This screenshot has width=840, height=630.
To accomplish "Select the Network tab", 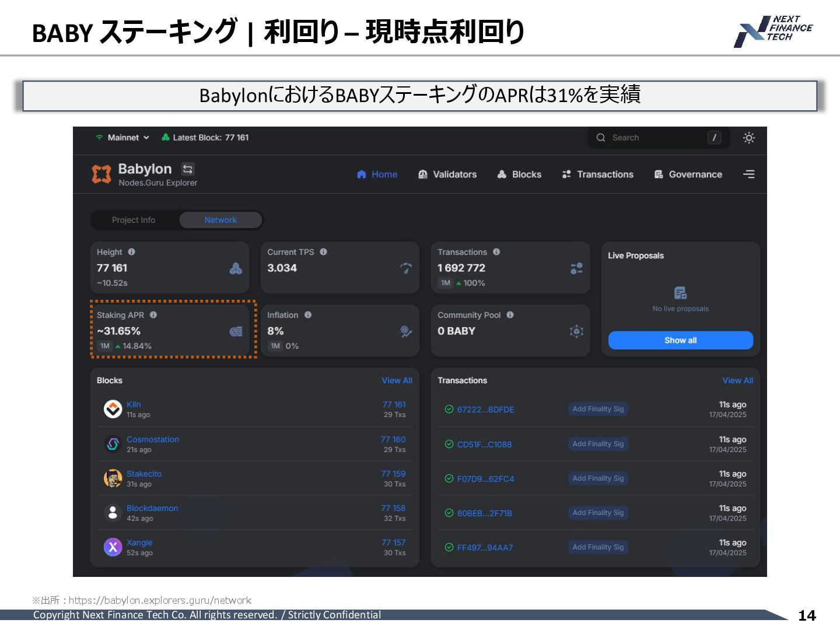I will [x=220, y=220].
